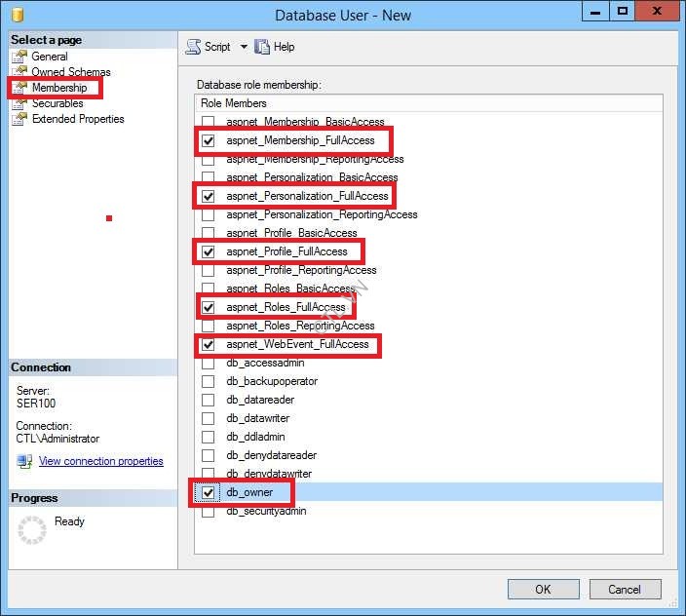Click the database icon in title bar
Screen dimensions: 686x616
coord(17,15)
